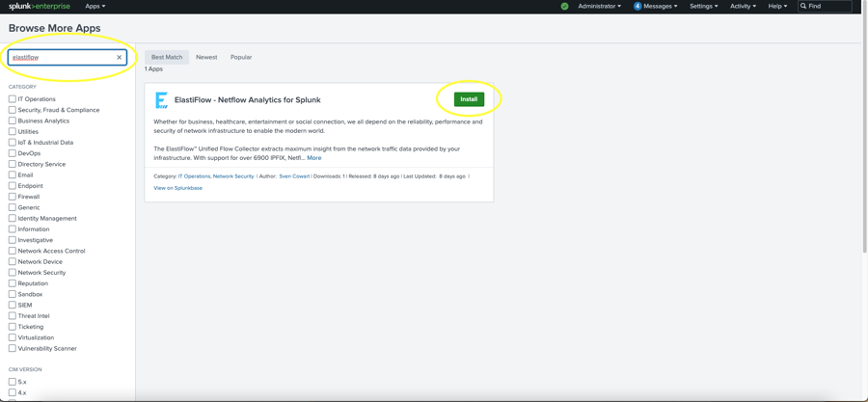This screenshot has width=868, height=402.
Task: Focus the Find input in top bar
Action: [825, 6]
